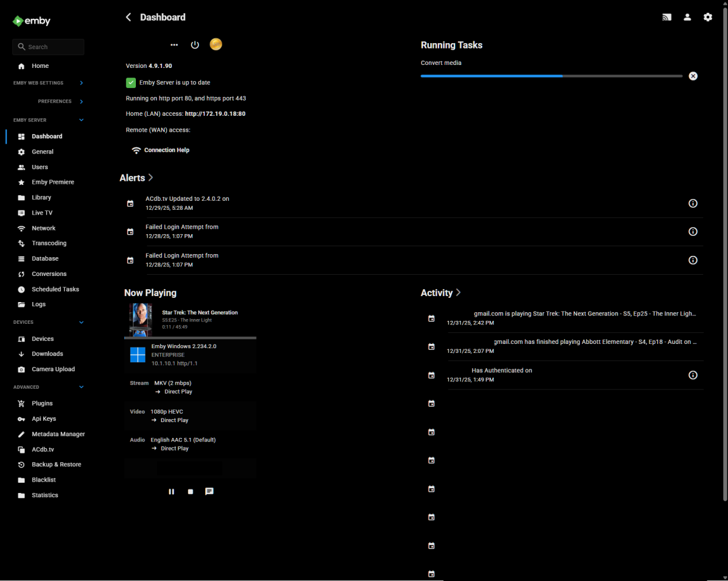
Task: Click the green up-to-date checkmark
Action: click(x=130, y=82)
